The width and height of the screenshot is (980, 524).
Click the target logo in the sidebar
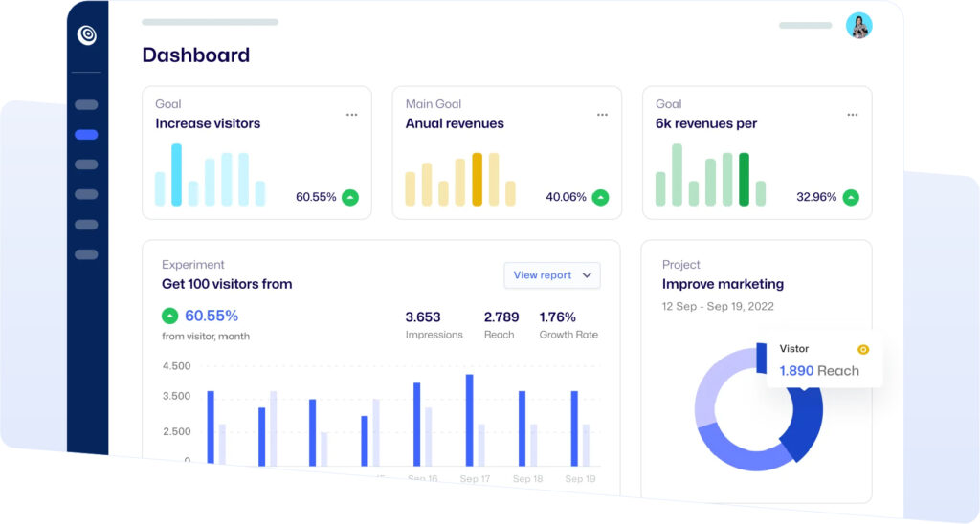tap(87, 35)
